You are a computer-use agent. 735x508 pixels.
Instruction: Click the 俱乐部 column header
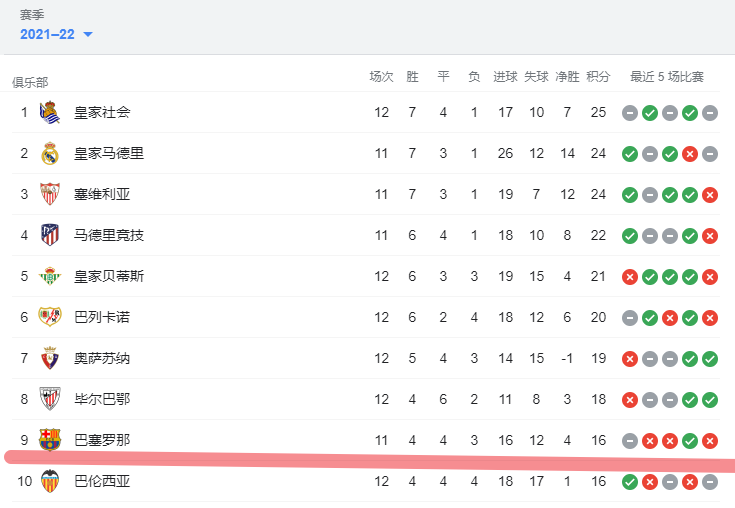(x=30, y=82)
